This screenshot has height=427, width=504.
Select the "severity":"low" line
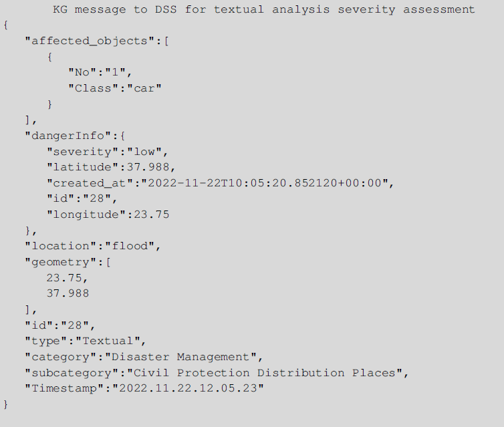pos(107,152)
